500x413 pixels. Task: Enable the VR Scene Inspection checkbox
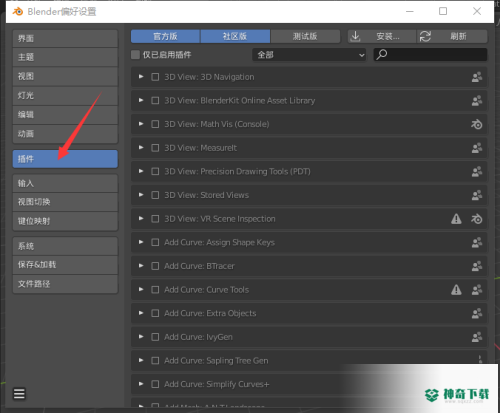[x=155, y=219]
